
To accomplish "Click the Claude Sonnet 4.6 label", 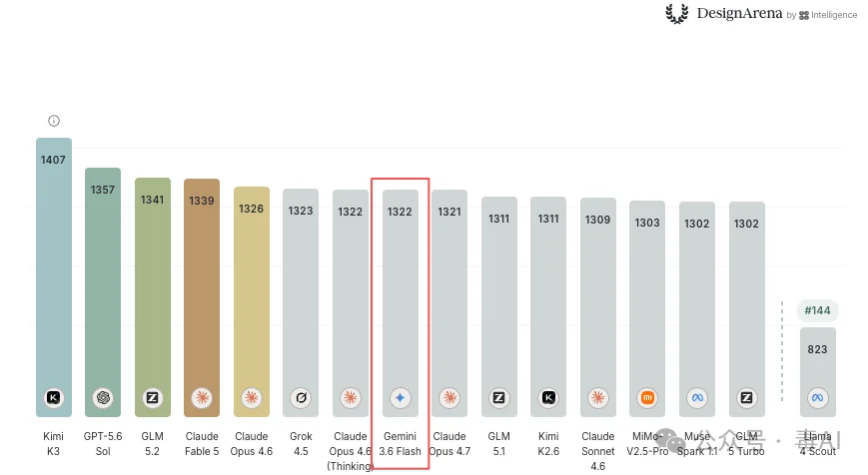I will pos(598,451).
